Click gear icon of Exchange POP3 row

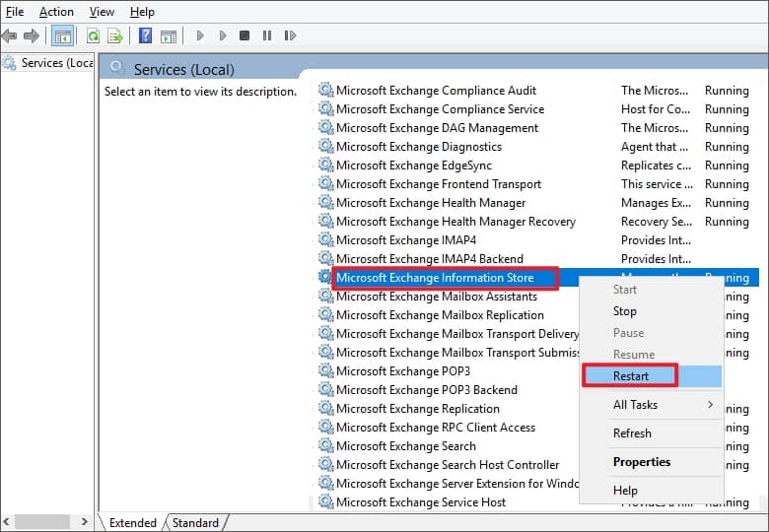point(325,370)
